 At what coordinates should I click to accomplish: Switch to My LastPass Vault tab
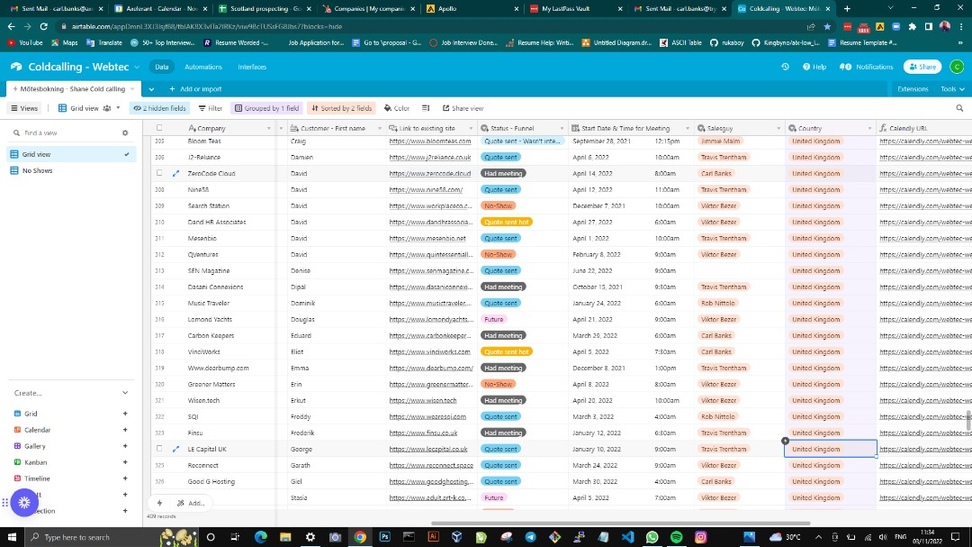point(574,9)
